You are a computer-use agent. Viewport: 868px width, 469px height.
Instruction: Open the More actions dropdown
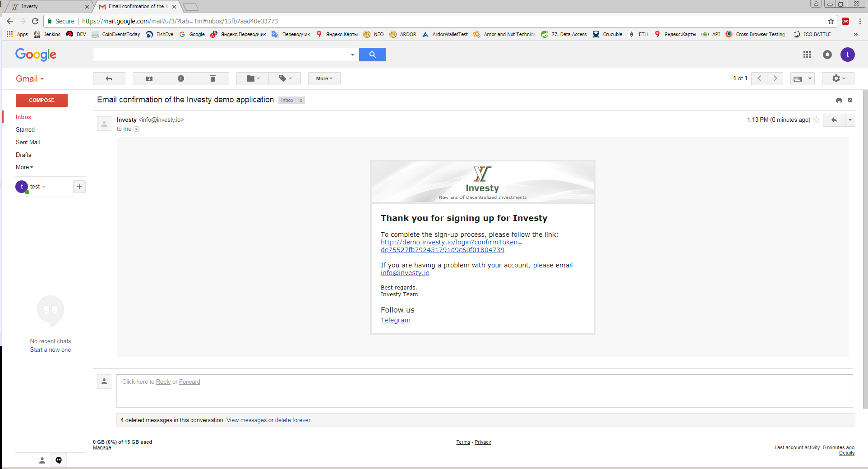(x=324, y=78)
